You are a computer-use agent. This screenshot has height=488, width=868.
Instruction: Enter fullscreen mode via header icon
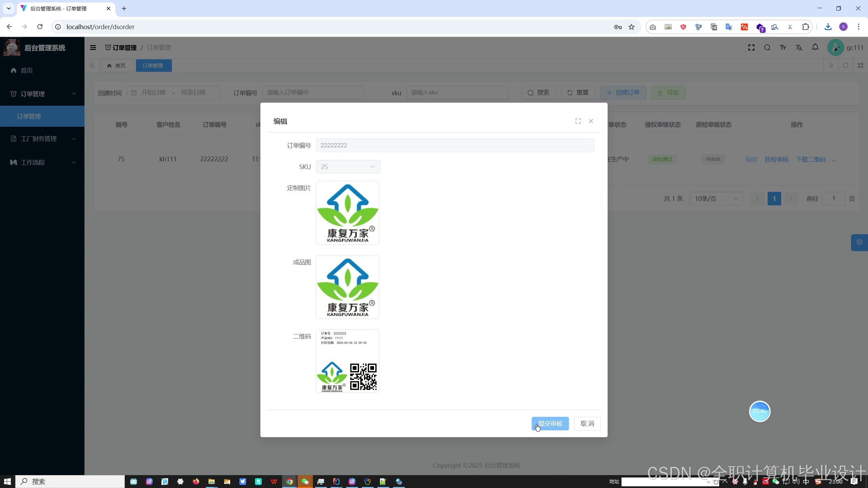[x=751, y=48]
